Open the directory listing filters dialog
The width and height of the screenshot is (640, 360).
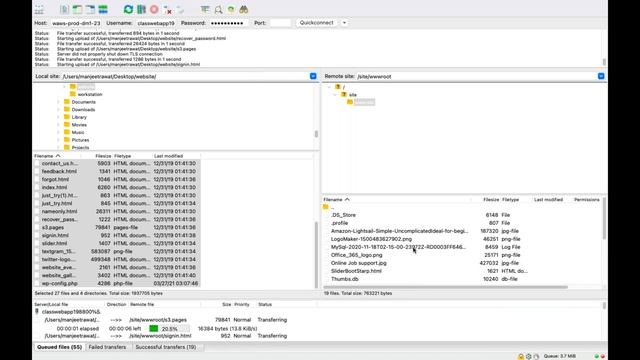click(205, 9)
